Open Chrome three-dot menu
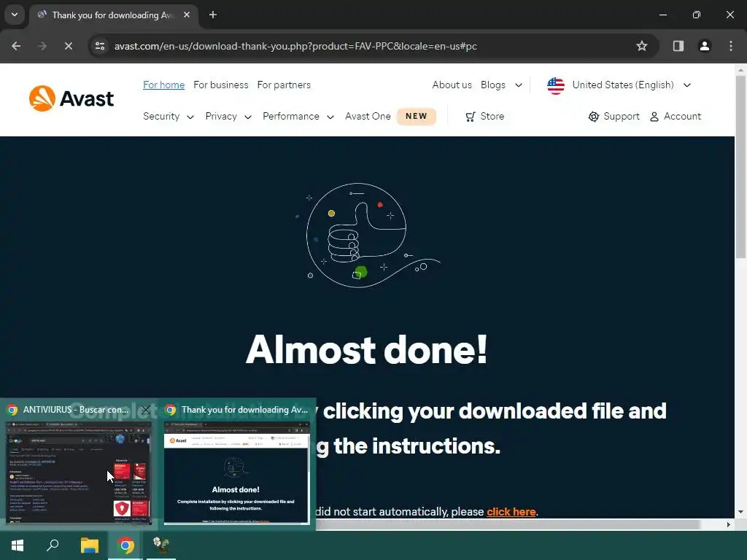Viewport: 747px width, 560px height. click(x=731, y=46)
